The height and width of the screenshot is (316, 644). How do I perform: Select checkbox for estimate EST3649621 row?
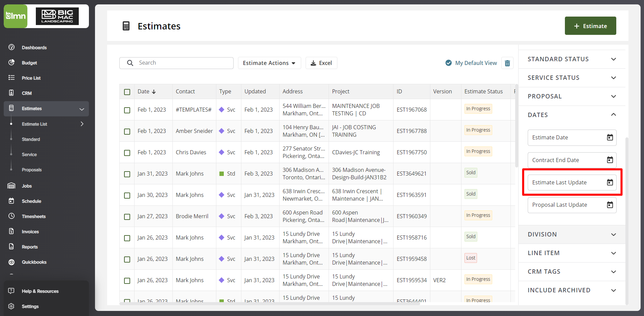click(x=127, y=174)
